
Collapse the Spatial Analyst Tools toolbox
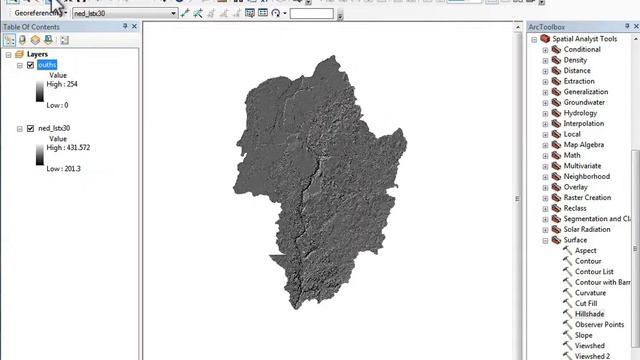[x=534, y=39]
